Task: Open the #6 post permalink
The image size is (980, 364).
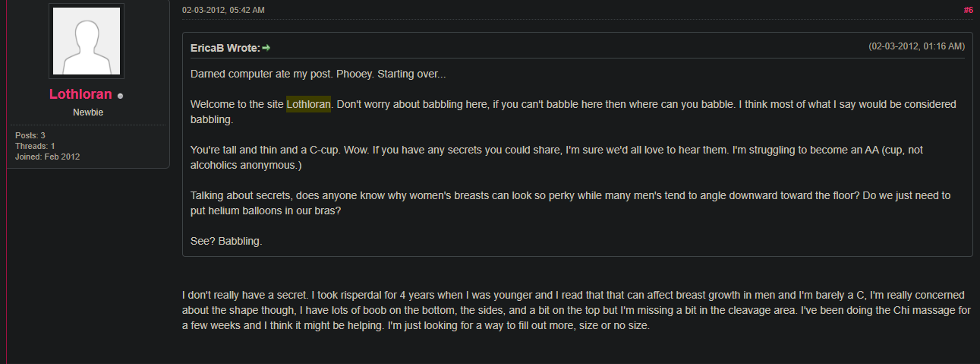Action: (968, 10)
